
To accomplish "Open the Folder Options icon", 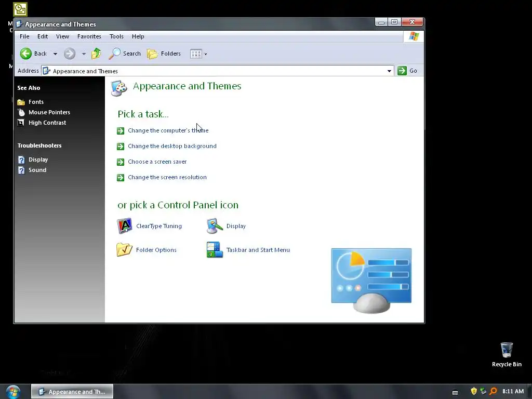I will click(x=125, y=250).
